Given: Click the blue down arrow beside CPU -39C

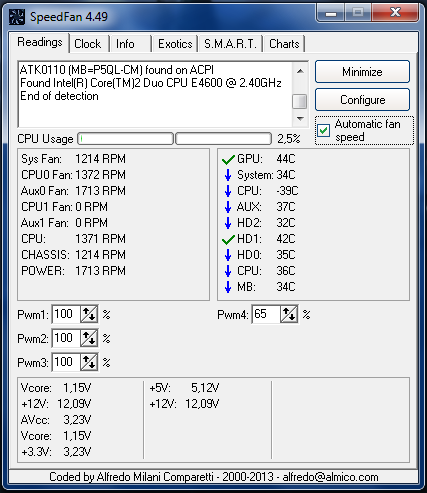Looking at the screenshot, I should click(x=228, y=191).
